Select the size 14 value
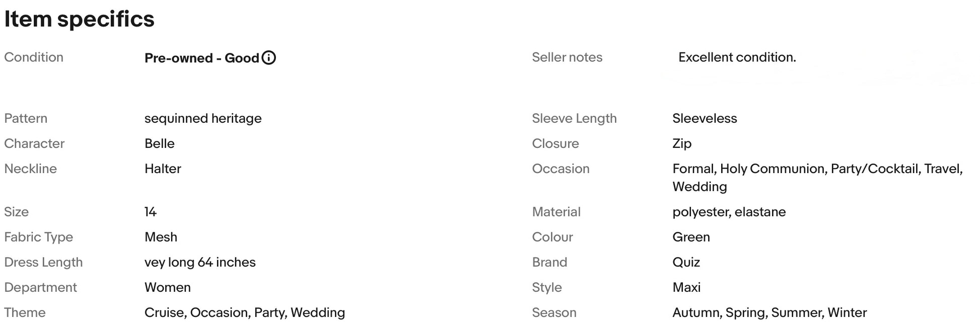The image size is (980, 330). [x=151, y=212]
